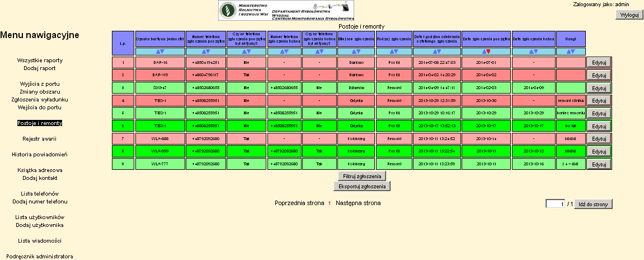Up arrow for 'Czy nr telefonu zgłoszenia początku był aktywny?'
Image resolution: width=644 pixels, height=260 pixels.
(x=244, y=52)
